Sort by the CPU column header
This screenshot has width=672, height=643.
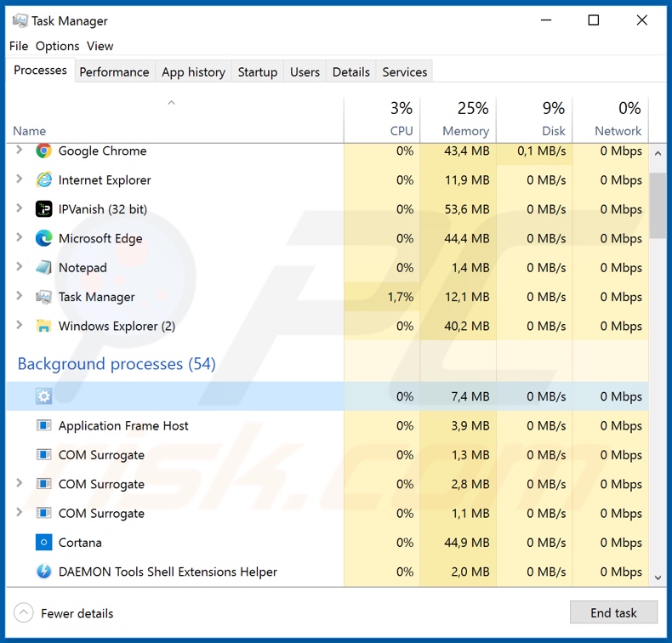[382, 120]
